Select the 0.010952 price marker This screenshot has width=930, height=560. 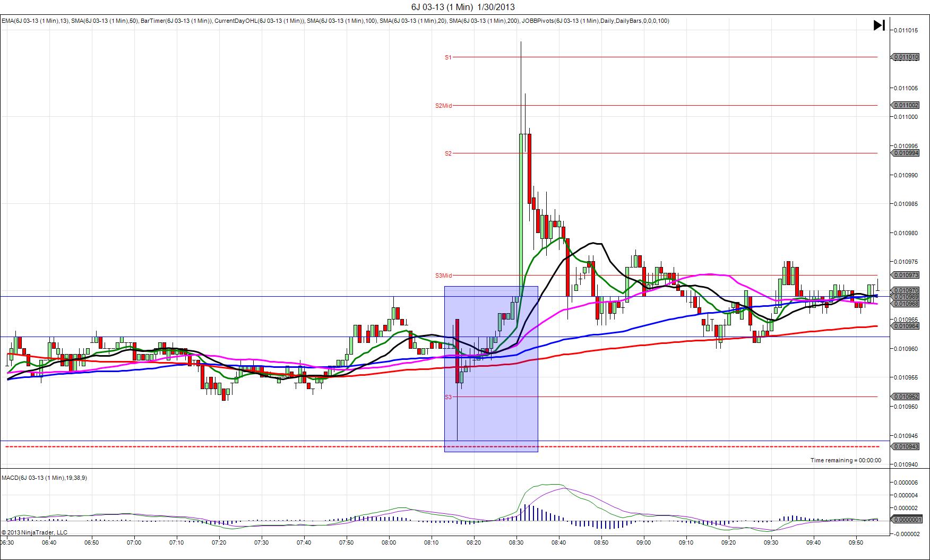coord(905,397)
